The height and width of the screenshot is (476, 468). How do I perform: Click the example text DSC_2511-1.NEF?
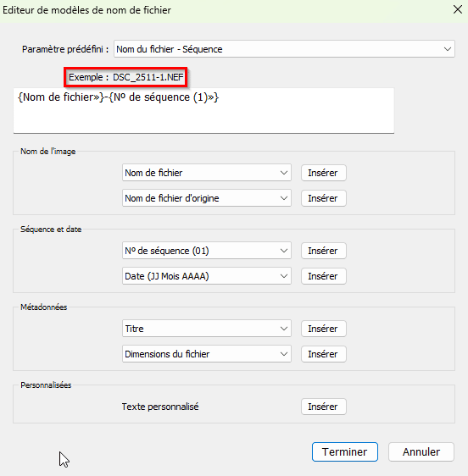pos(148,77)
